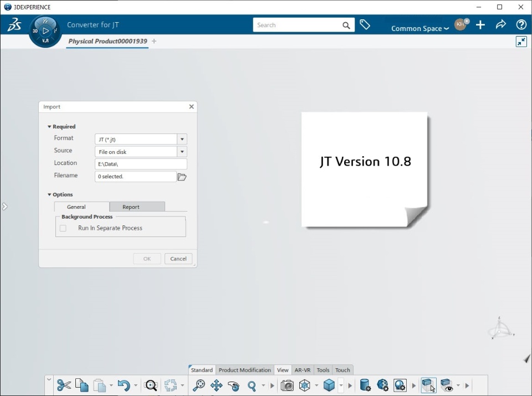Click the Undo arrow icon
The height and width of the screenshot is (396, 532).
pyautogui.click(x=124, y=385)
